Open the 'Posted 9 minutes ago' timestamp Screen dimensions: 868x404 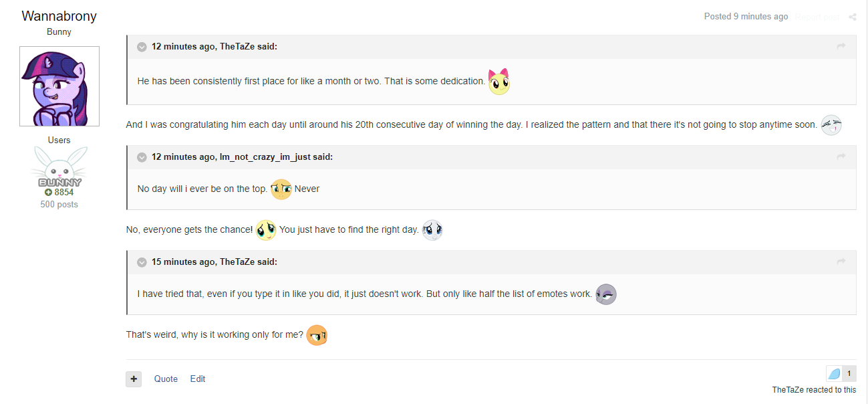tap(746, 17)
